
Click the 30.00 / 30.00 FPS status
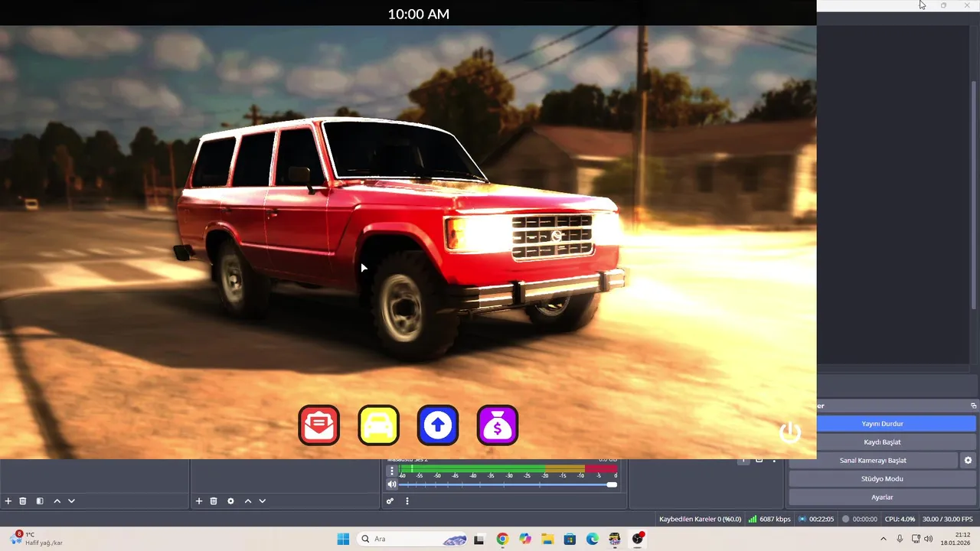tap(947, 519)
